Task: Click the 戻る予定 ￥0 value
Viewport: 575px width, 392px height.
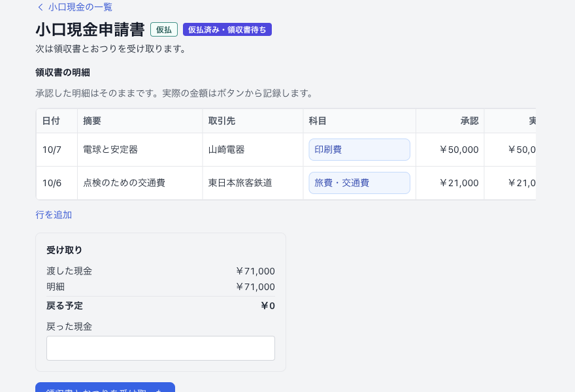Action: click(268, 306)
